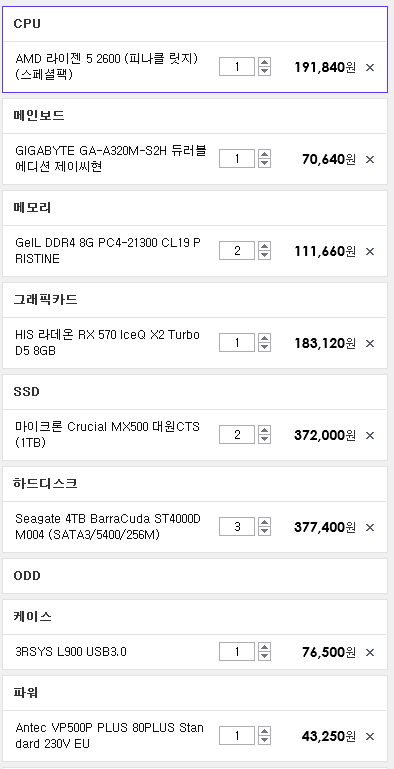Select the ODD category header

click(x=195, y=576)
